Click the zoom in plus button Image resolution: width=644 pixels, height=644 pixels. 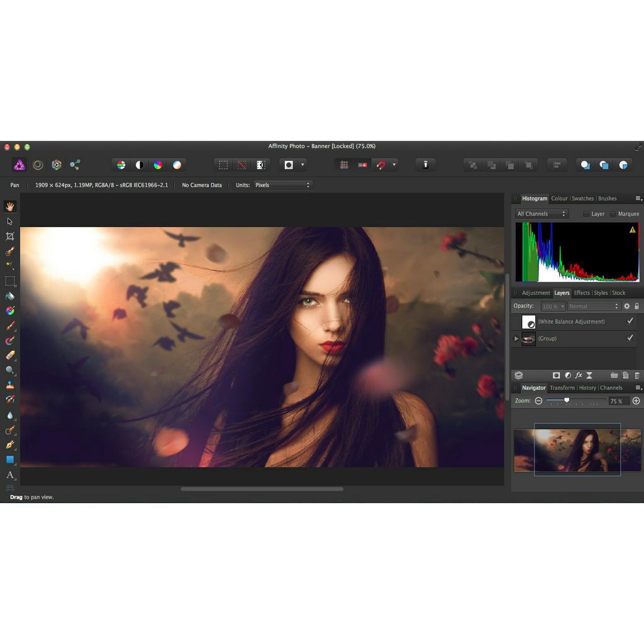(636, 401)
